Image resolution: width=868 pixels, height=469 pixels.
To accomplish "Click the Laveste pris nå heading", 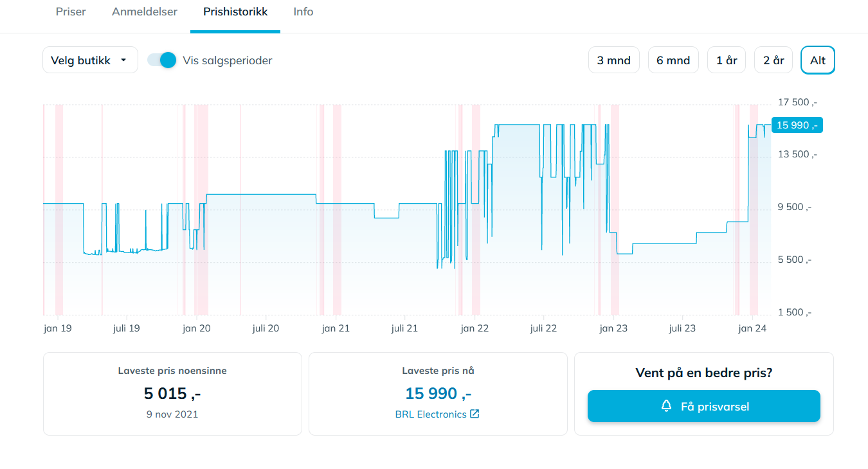I will (438, 371).
